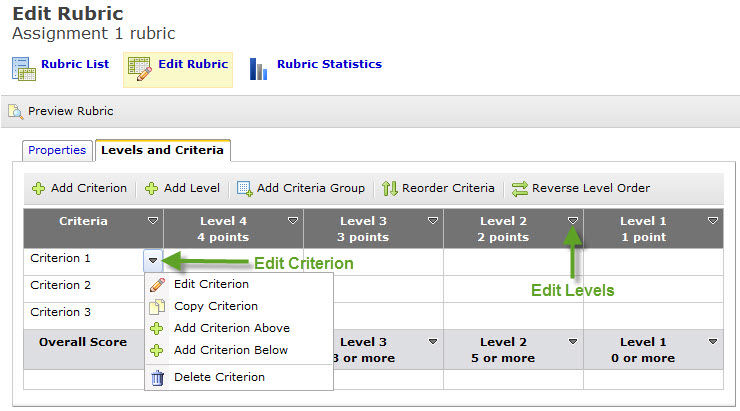Image resolution: width=740 pixels, height=411 pixels.
Task: Click the Add Criteria Group icon
Action: click(x=244, y=188)
